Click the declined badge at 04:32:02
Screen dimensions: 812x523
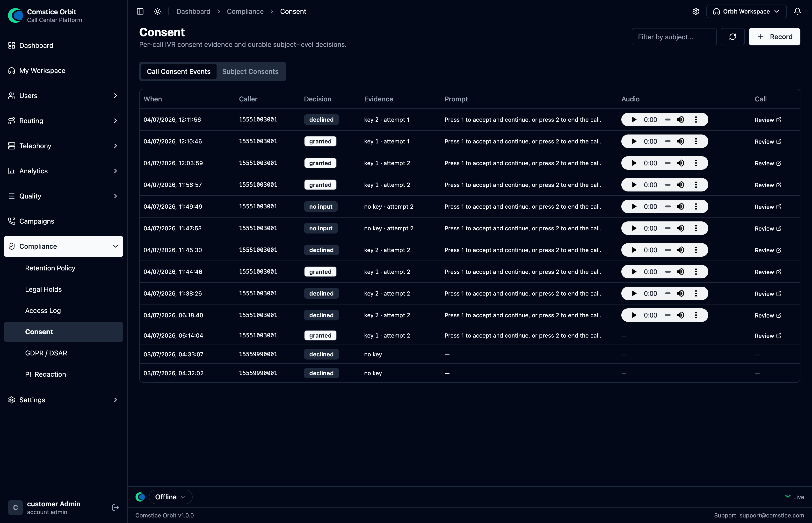pyautogui.click(x=321, y=373)
